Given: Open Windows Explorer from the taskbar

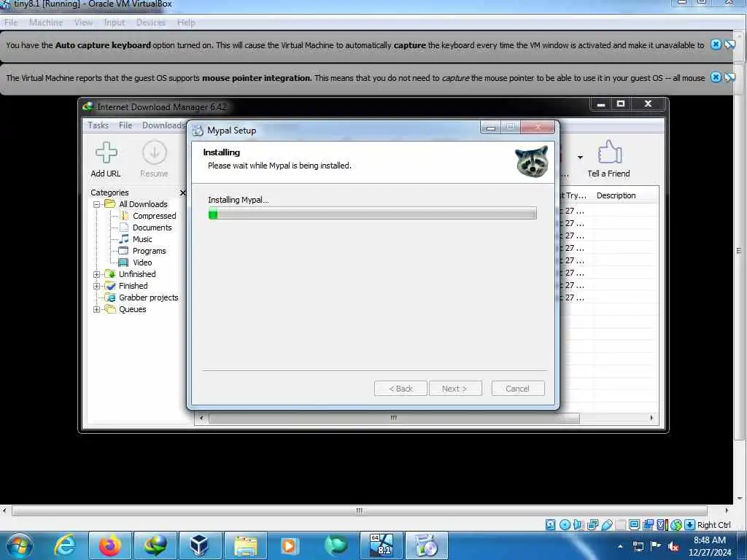Looking at the screenshot, I should tap(245, 545).
